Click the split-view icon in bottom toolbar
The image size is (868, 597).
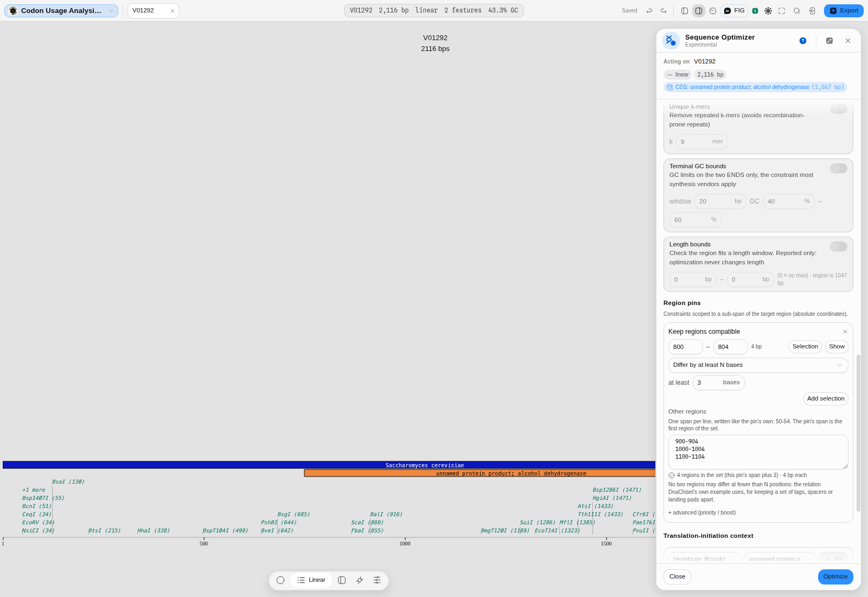(x=342, y=580)
